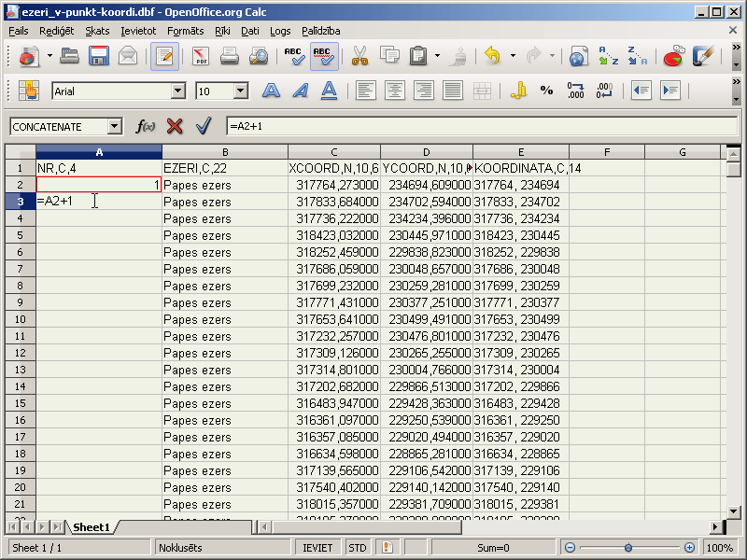747x560 pixels.
Task: Open the Function Wizard f(x)
Action: [145, 127]
